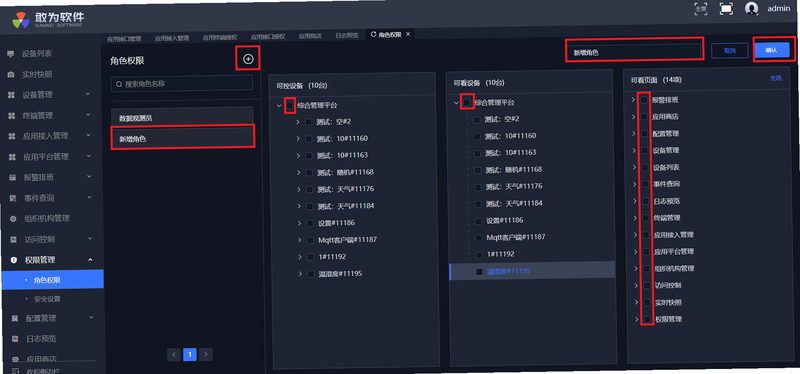
Task: Click the 配置管理 sidebar icon
Action: click(15, 318)
